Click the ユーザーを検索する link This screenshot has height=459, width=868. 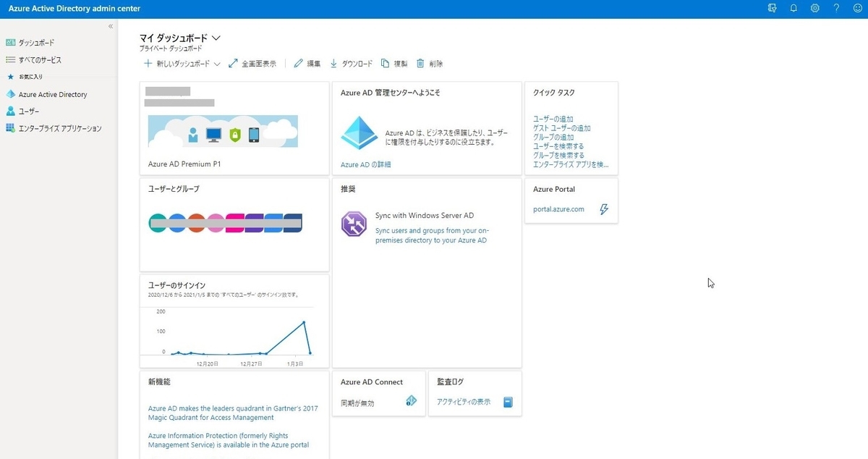click(x=558, y=146)
